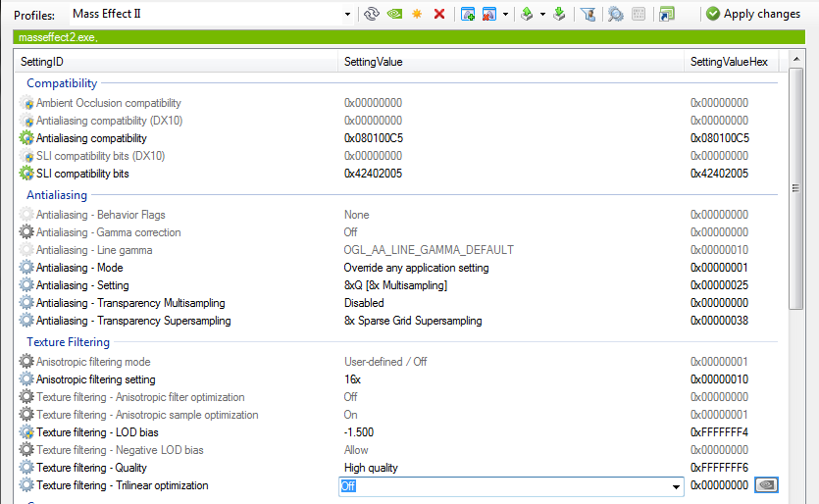This screenshot has width=819, height=504.
Task: Click value 0x42402005 in SettingValue column
Action: [373, 174]
